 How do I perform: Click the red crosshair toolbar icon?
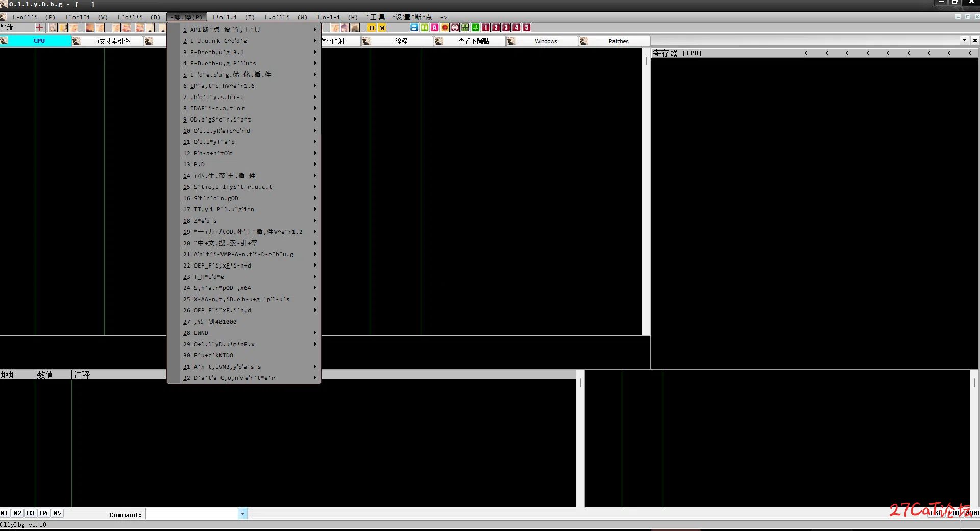pos(39,28)
